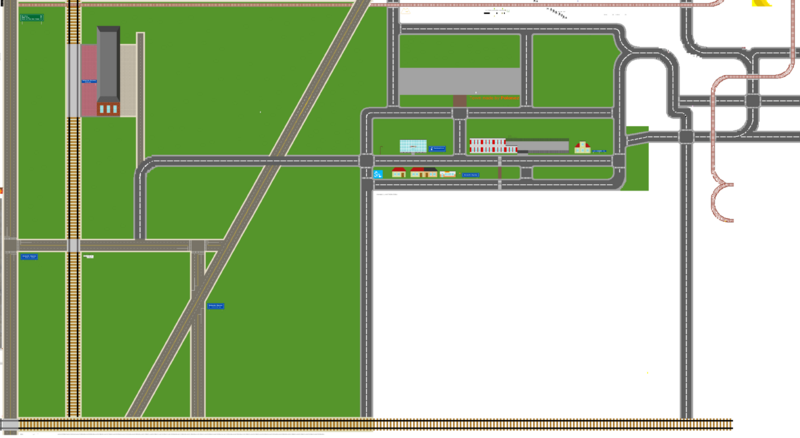Click the blue sign right of the glass building
800x438 pixels.
coord(437,148)
